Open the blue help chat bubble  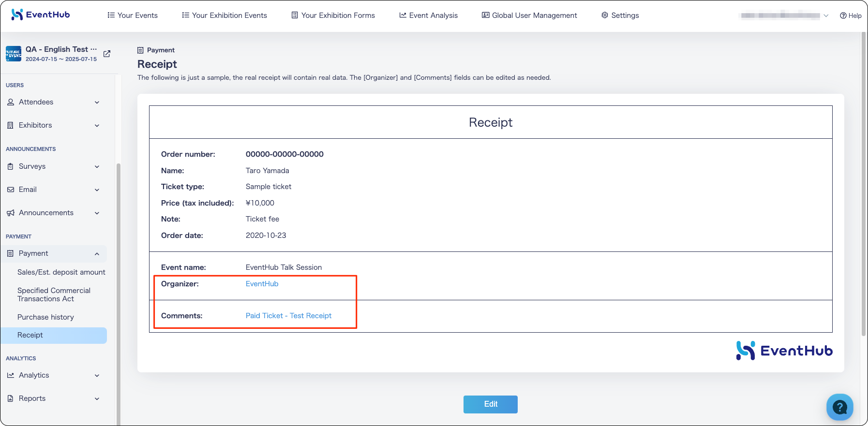point(839,407)
